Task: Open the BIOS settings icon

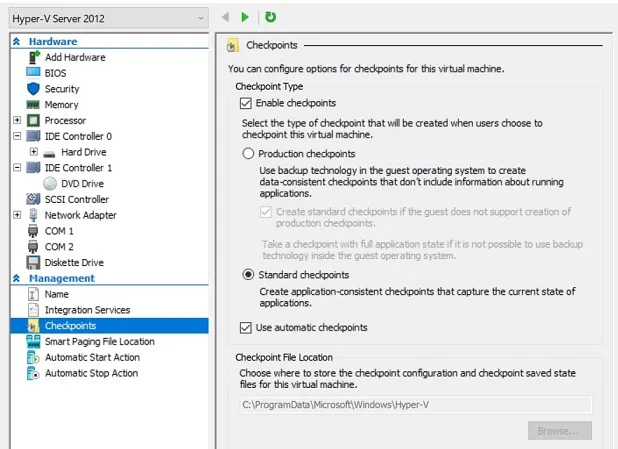Action: pos(32,73)
